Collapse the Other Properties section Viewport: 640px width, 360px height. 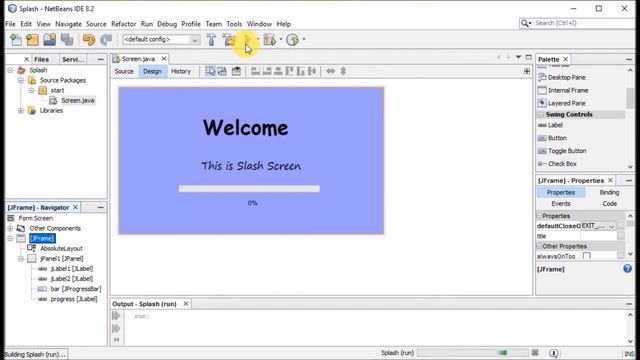539,246
